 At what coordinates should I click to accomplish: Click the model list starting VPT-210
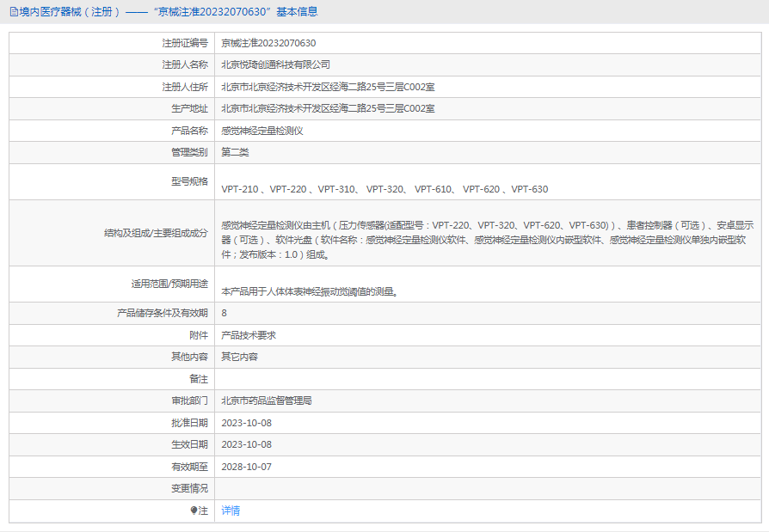[x=384, y=189]
